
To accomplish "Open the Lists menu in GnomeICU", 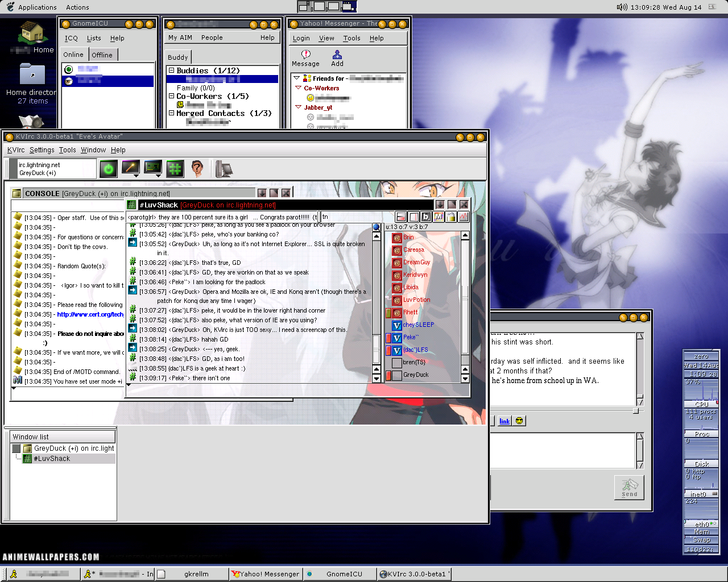I will click(x=94, y=38).
